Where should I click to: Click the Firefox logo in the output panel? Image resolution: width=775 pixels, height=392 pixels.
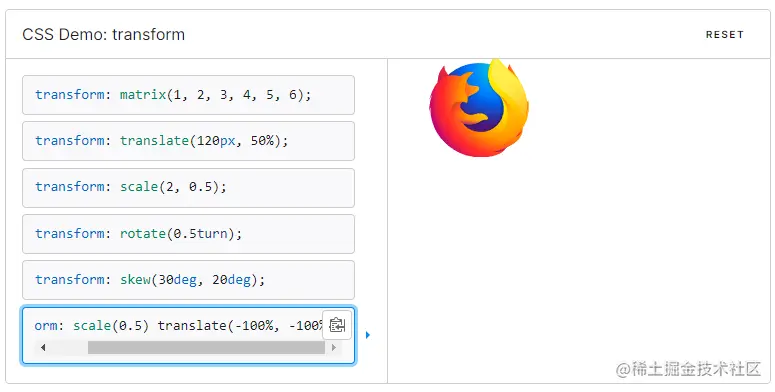point(479,108)
